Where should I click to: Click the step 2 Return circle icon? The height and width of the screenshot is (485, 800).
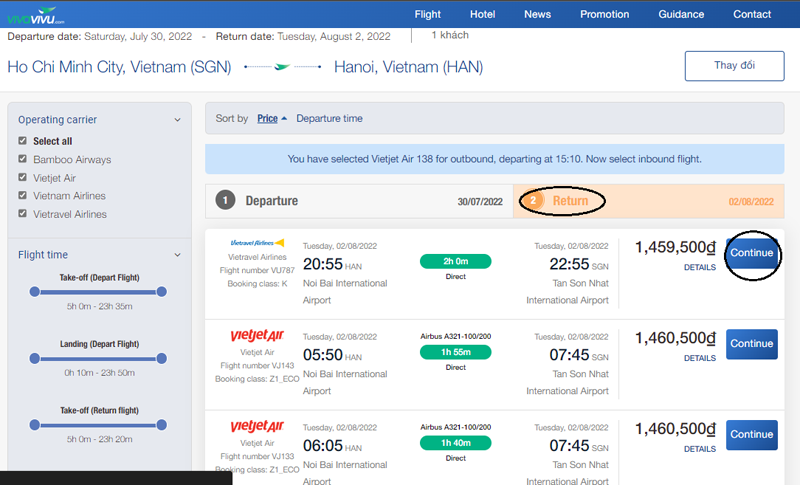[533, 200]
